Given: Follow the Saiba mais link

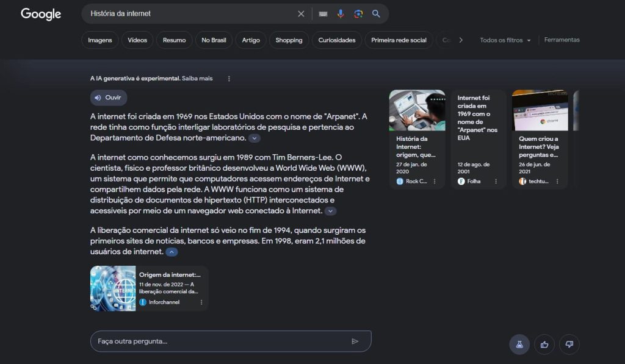Looking at the screenshot, I should (x=197, y=79).
